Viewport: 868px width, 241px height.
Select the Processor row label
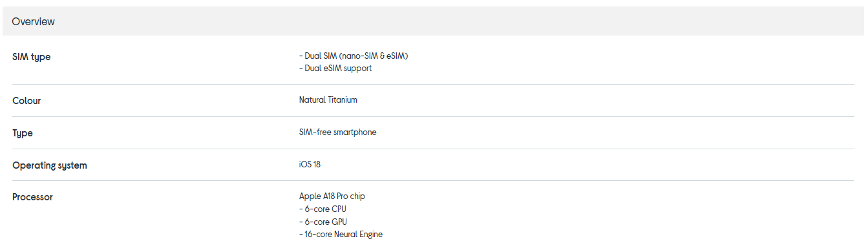[32, 197]
